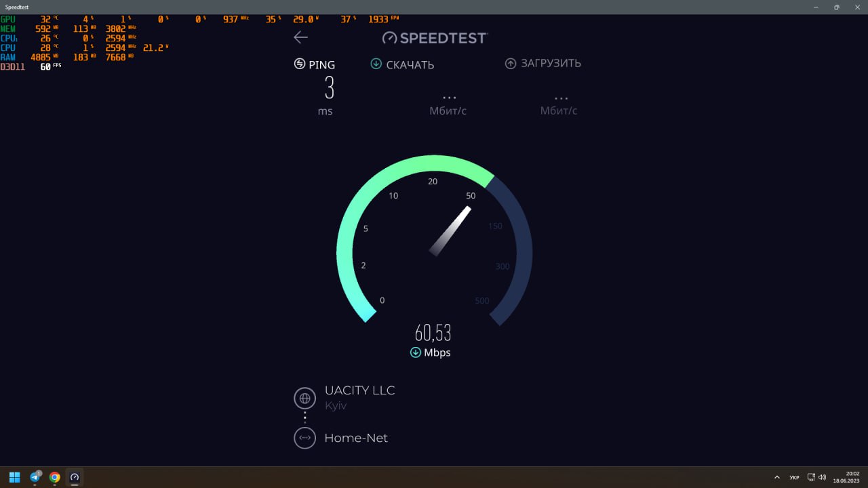Viewport: 868px width, 488px height.
Task: Click the network icon beside Home-Net
Action: pyautogui.click(x=305, y=438)
